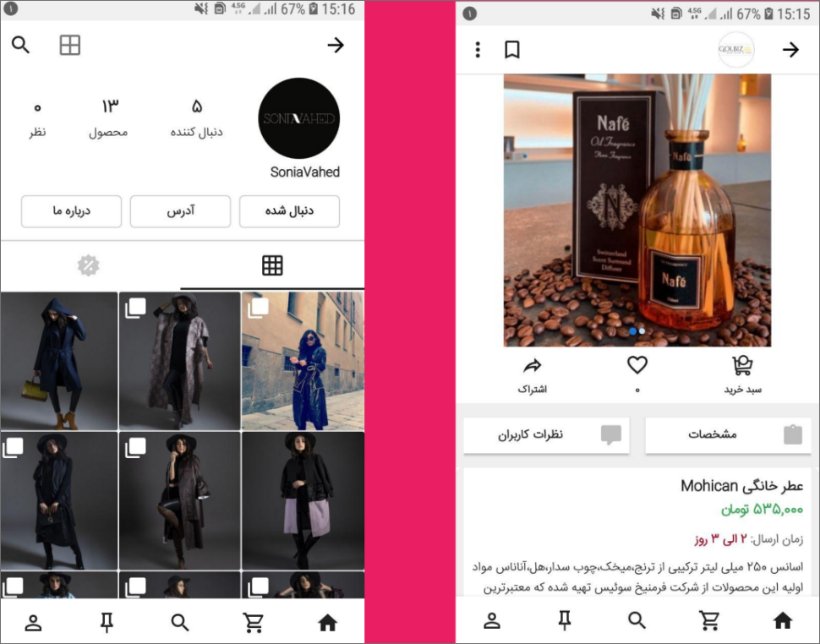Tap the product count ۱۳ محصول

pos(108,118)
